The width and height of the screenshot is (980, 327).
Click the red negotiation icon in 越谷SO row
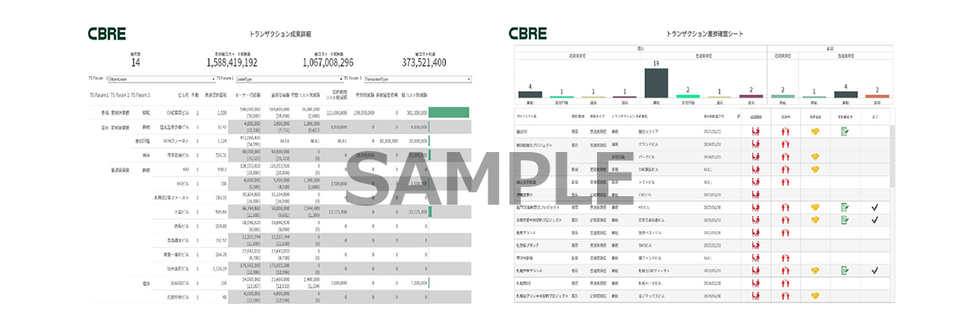pos(785,131)
